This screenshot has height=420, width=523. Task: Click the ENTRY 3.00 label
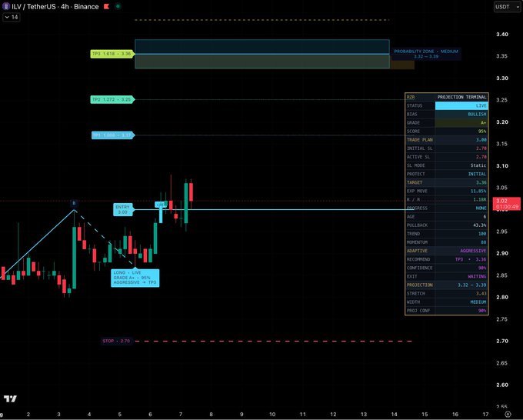(123, 209)
